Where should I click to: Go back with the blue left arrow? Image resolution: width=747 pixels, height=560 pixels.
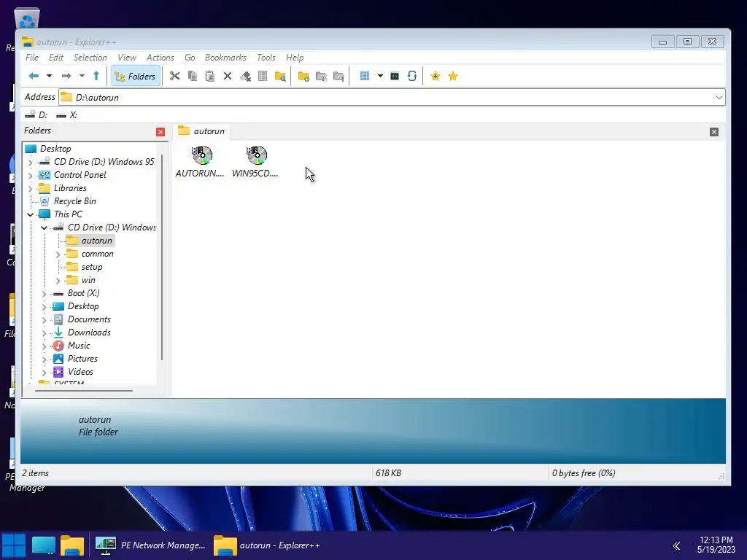[x=34, y=76]
